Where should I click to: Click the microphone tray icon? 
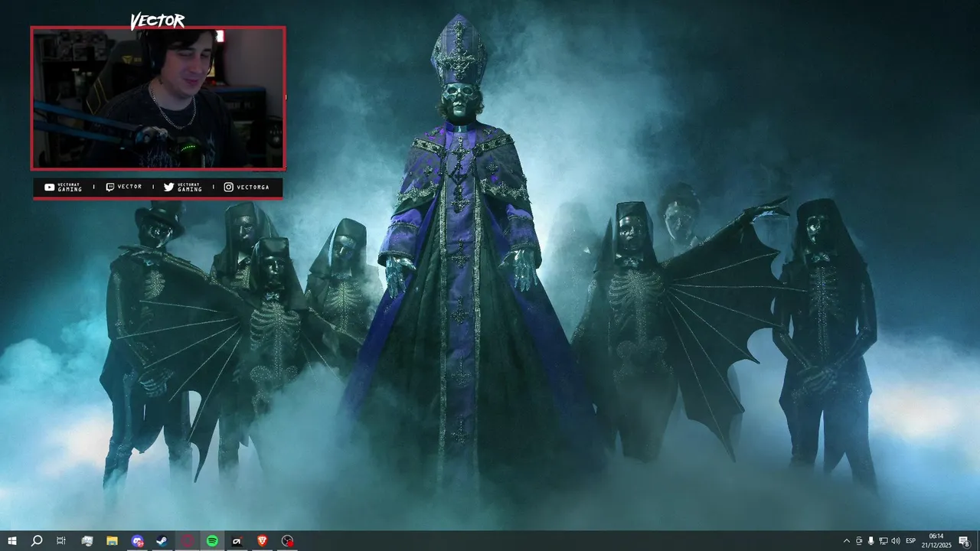pyautogui.click(x=871, y=541)
